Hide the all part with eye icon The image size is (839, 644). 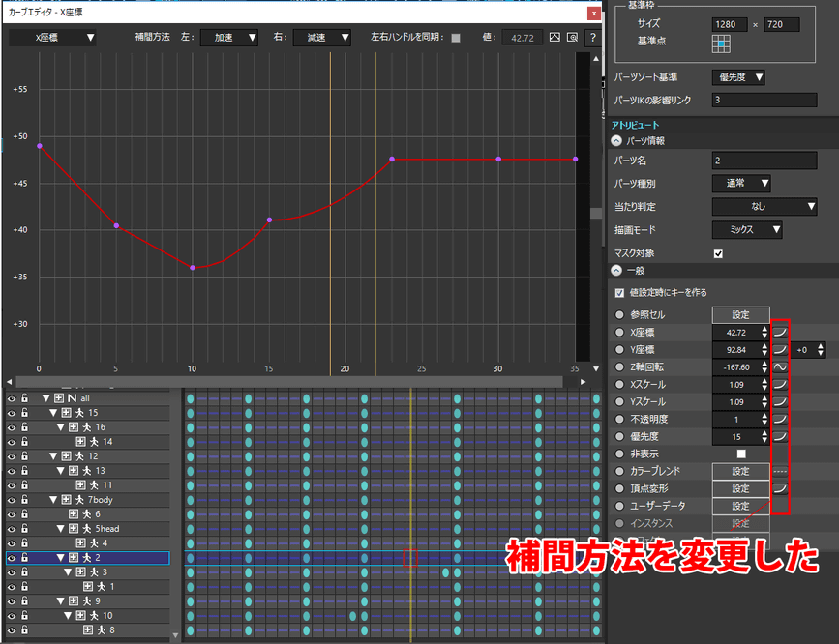[x=12, y=398]
